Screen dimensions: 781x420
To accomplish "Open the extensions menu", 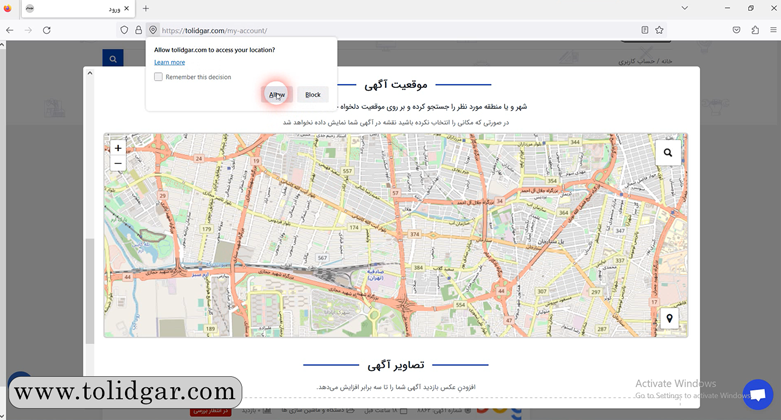I will [x=755, y=30].
